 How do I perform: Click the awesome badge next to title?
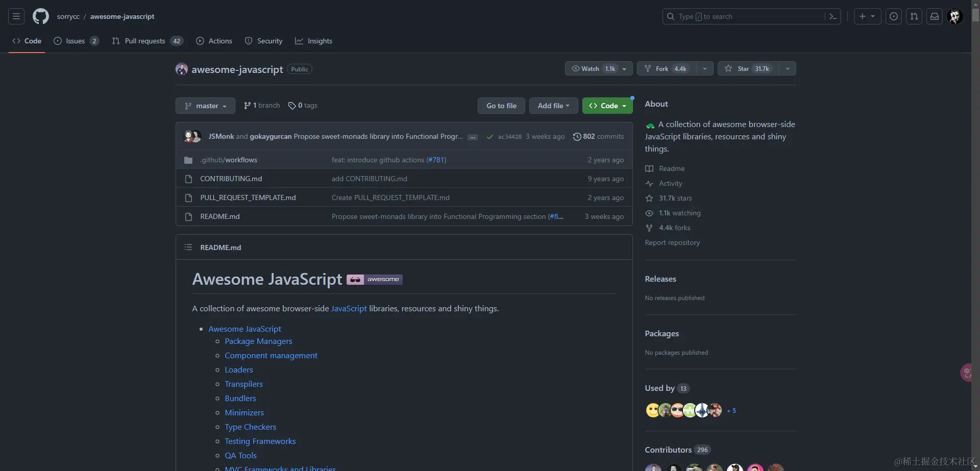[375, 279]
